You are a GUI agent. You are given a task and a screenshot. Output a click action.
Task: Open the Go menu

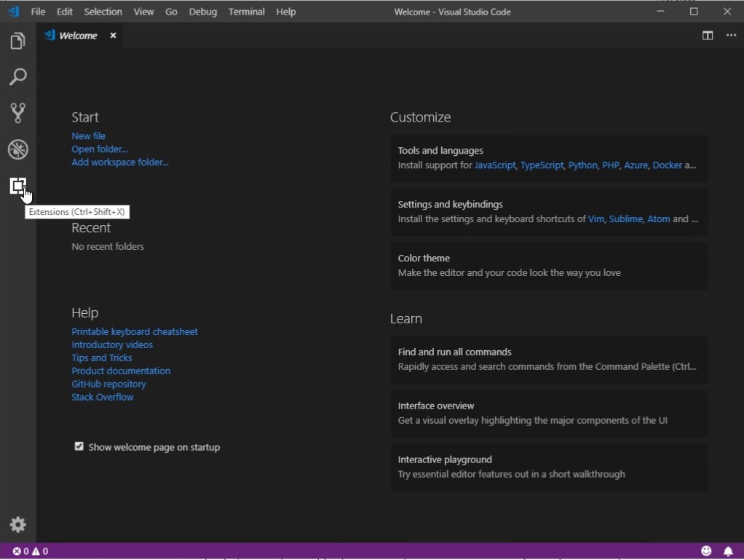tap(171, 12)
